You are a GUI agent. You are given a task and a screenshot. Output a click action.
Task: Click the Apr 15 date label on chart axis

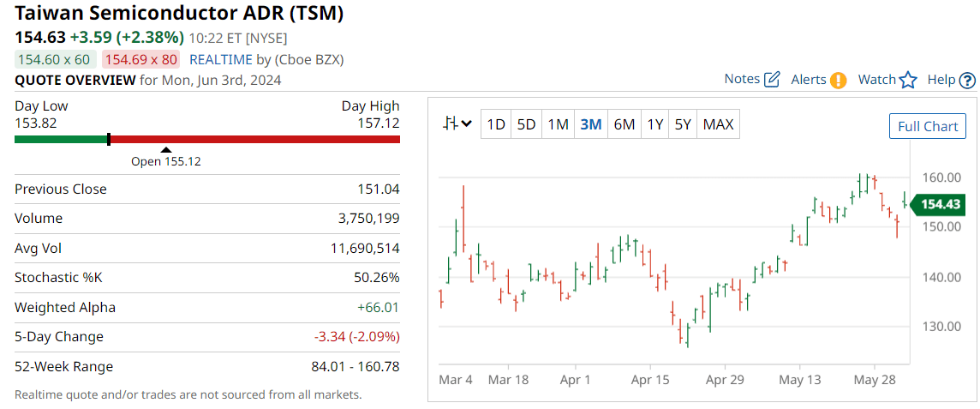[650, 380]
